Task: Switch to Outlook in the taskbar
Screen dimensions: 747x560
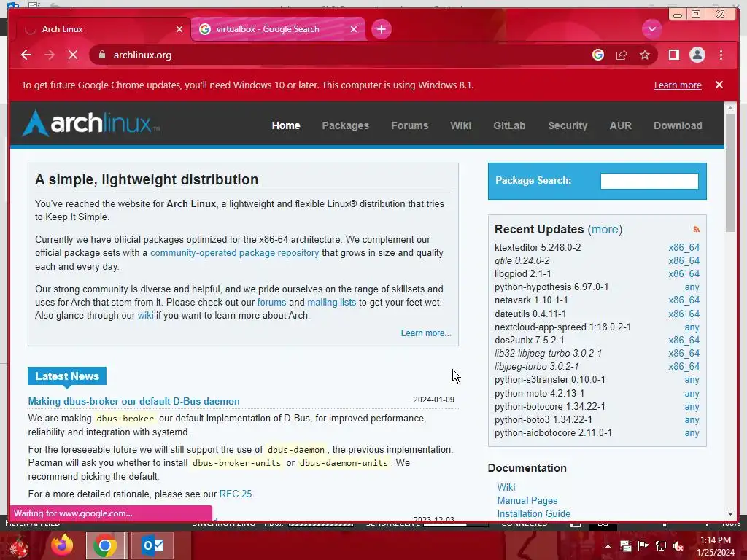Action: (x=153, y=545)
